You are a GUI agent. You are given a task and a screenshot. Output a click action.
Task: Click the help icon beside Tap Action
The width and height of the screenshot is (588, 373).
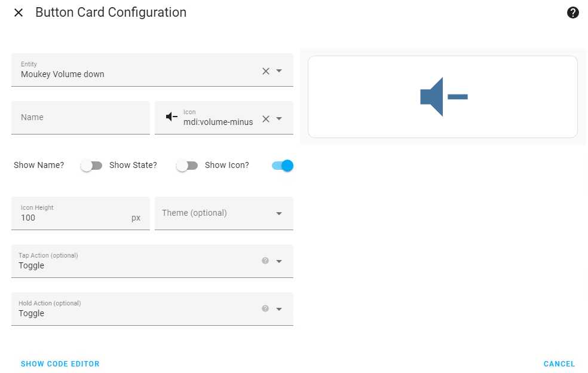[x=265, y=261]
